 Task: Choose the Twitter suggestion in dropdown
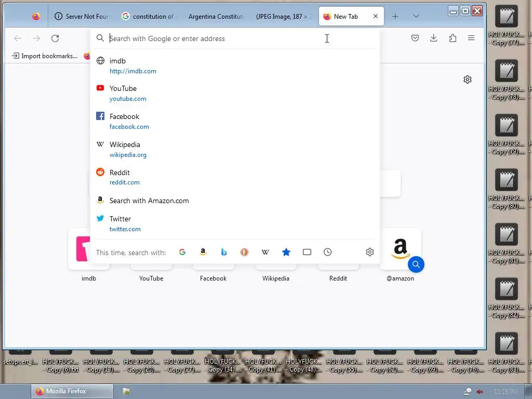235,223
